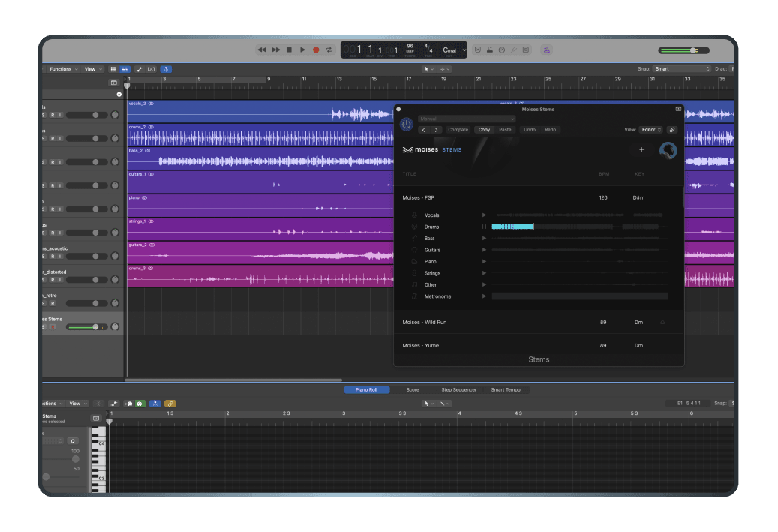Open the user profile avatar in Moises

click(668, 150)
